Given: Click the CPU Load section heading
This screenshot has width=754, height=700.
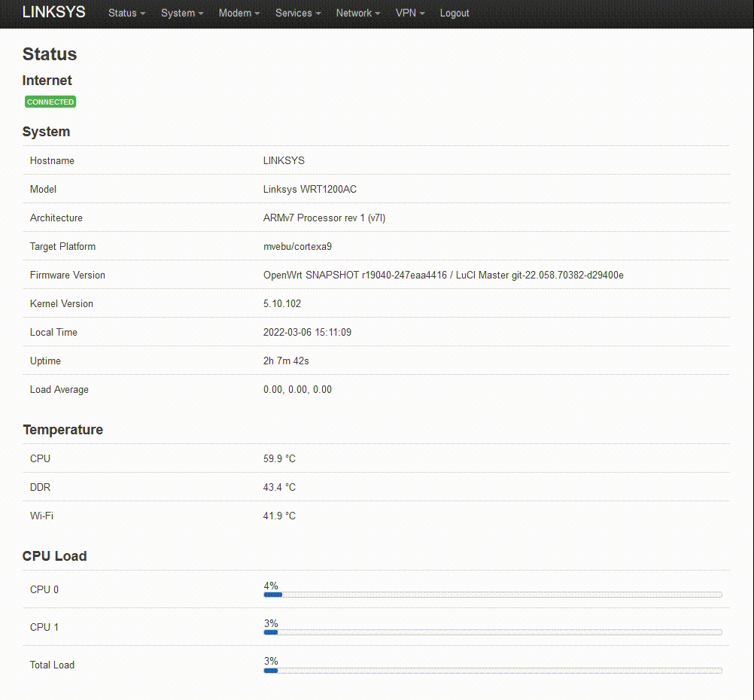Looking at the screenshot, I should coord(54,556).
